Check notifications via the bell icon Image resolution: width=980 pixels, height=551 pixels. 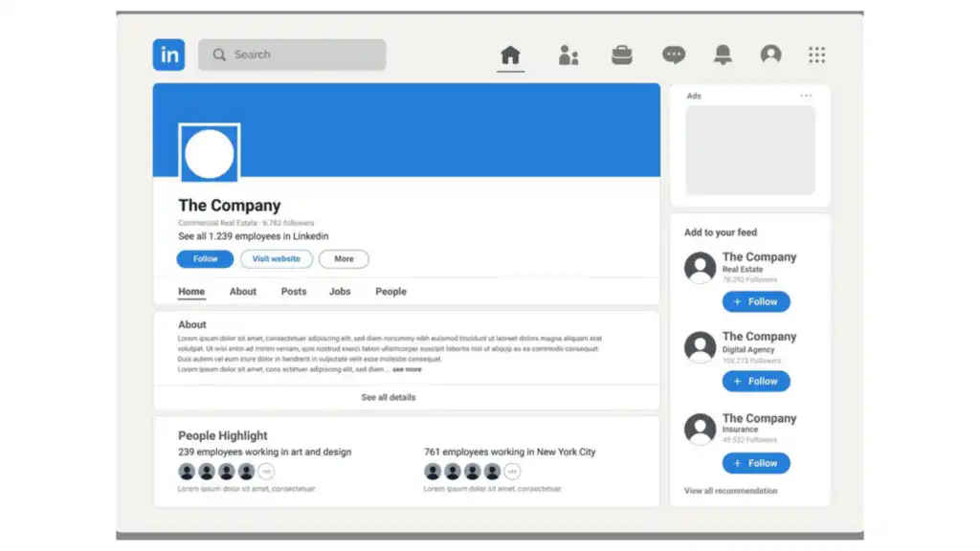723,54
